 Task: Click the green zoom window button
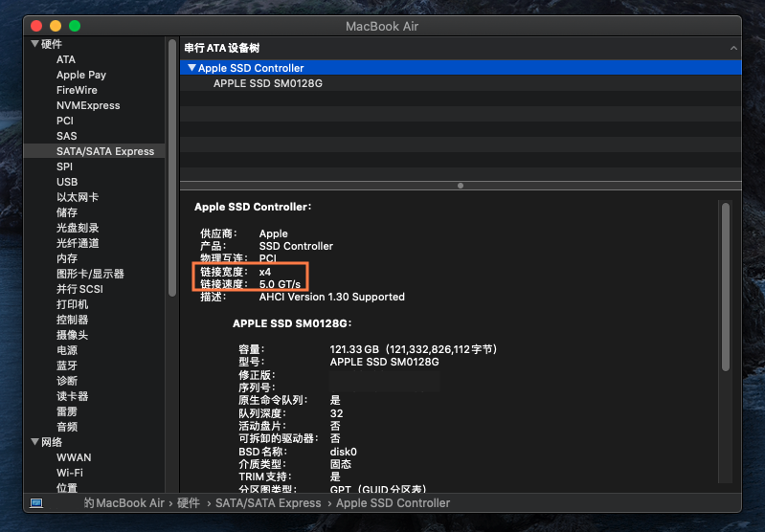click(75, 25)
